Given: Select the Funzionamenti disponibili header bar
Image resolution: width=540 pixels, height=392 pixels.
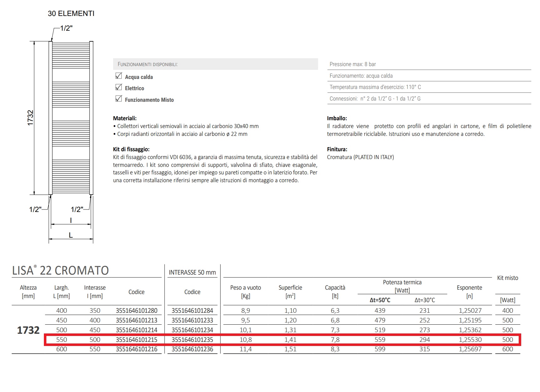Looking at the screenshot, I should click(215, 64).
